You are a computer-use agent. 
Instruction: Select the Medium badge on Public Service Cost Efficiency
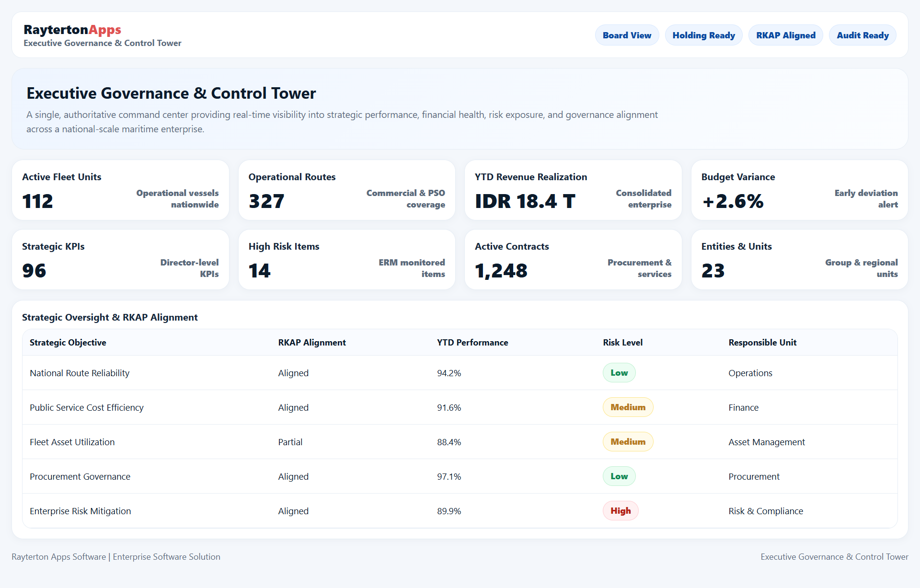(x=628, y=407)
